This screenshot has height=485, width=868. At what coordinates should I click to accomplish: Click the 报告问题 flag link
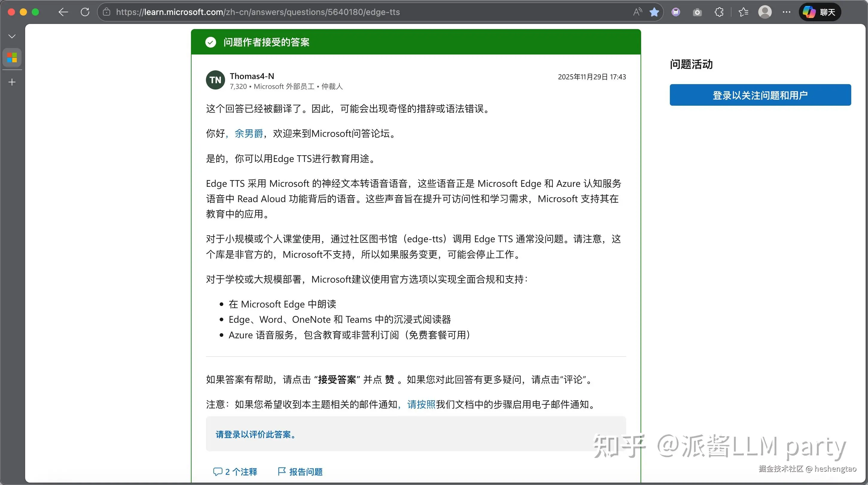300,472
